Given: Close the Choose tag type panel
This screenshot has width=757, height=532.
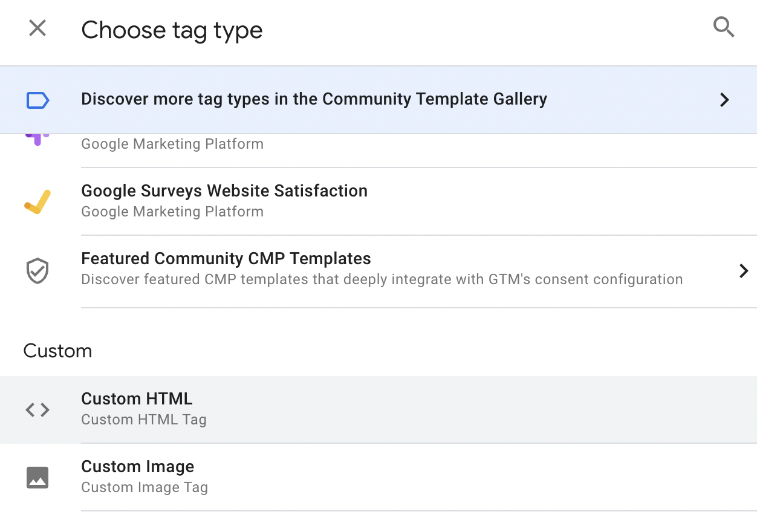Looking at the screenshot, I should tap(37, 28).
